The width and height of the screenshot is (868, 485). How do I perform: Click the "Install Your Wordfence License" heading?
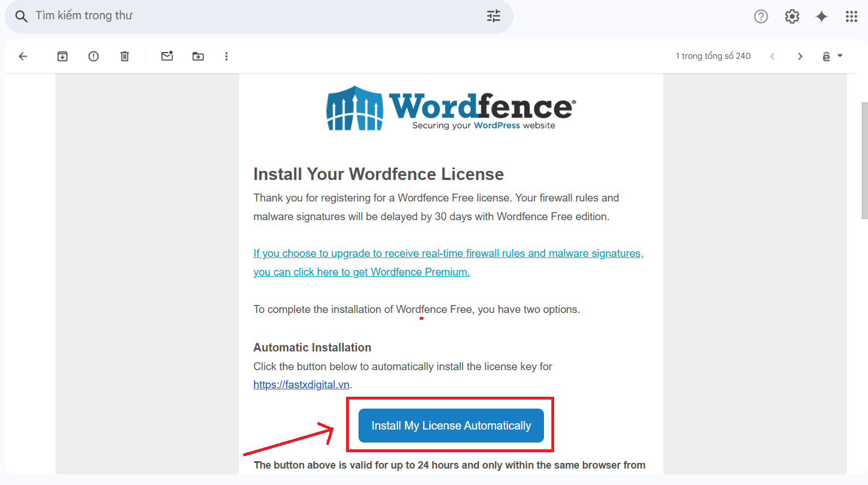click(x=378, y=174)
